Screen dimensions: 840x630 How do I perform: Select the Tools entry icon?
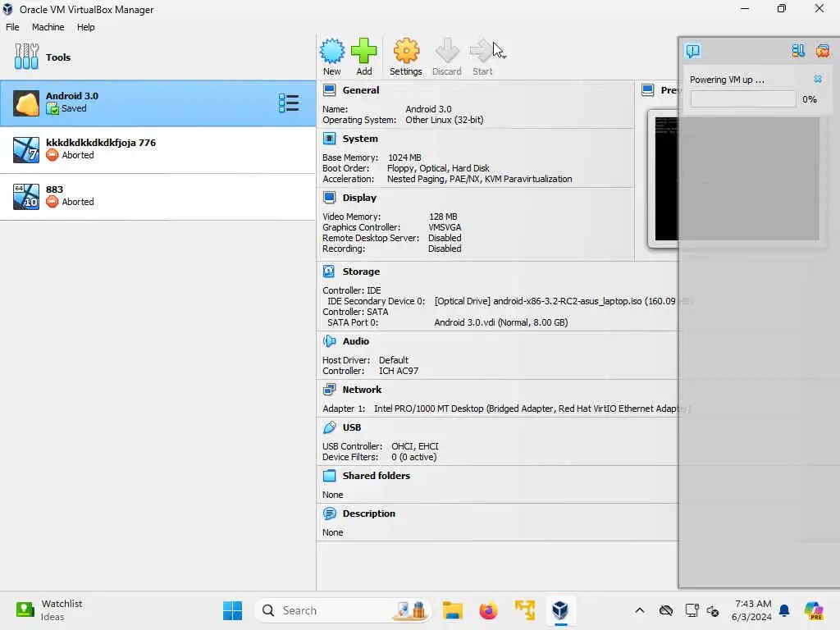click(26, 57)
